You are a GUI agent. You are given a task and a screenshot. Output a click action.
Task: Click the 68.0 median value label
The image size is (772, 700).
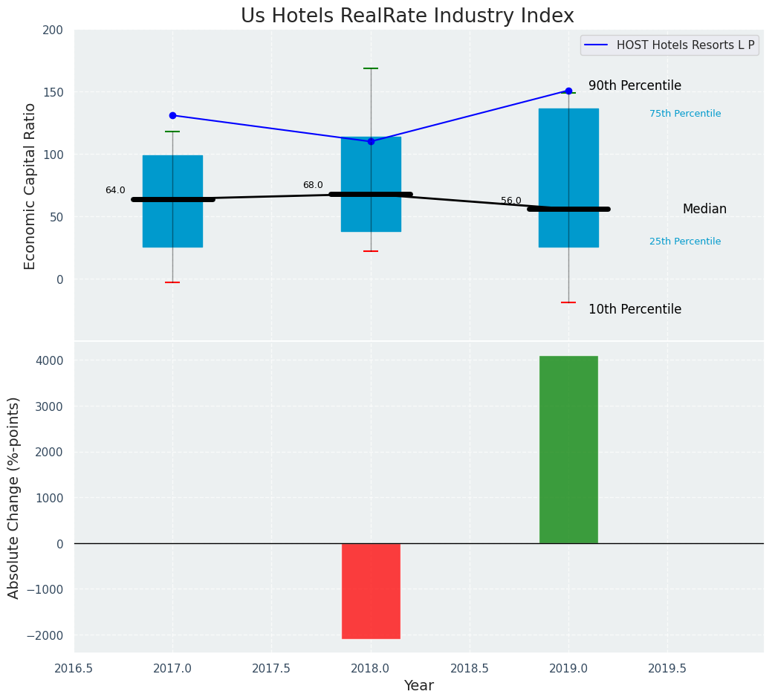pyautogui.click(x=313, y=185)
